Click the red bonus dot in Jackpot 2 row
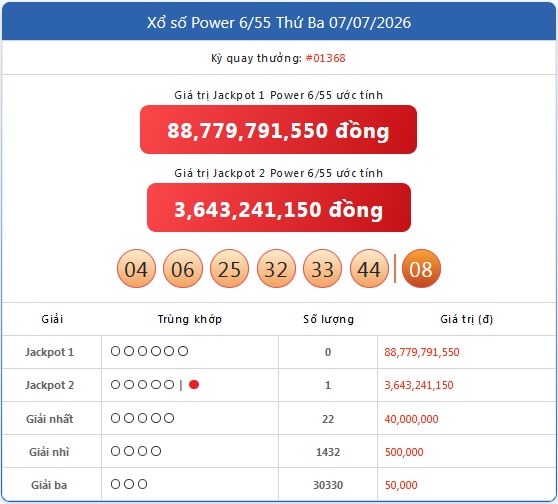This screenshot has height=504, width=558. (x=194, y=384)
